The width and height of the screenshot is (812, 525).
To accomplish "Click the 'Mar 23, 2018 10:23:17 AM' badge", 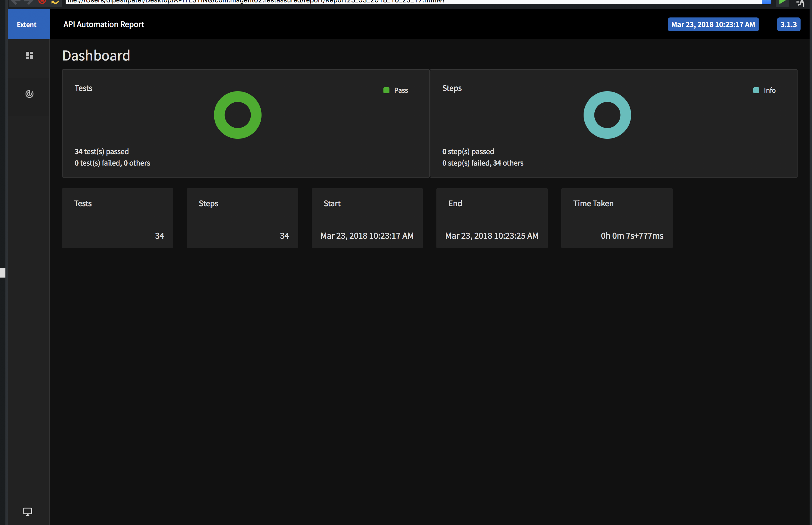I will point(713,24).
